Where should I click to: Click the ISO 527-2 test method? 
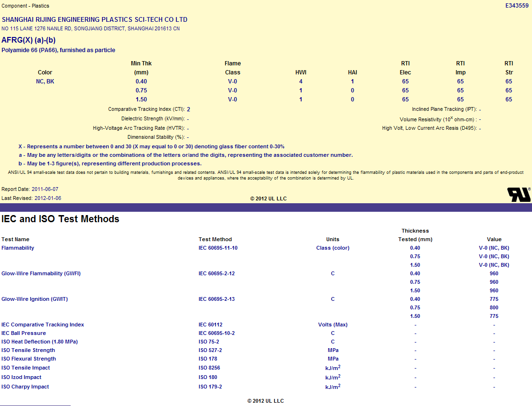(x=210, y=350)
